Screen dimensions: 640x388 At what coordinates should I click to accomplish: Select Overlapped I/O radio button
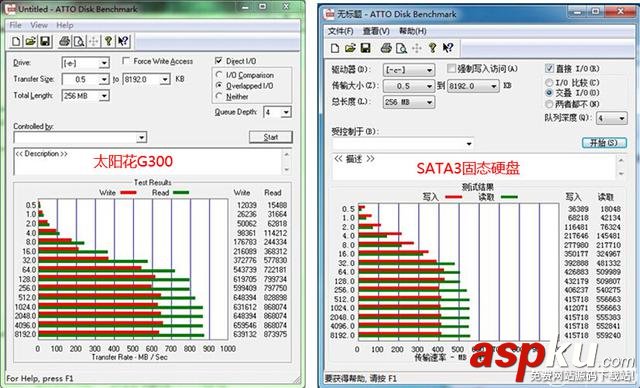[219, 85]
